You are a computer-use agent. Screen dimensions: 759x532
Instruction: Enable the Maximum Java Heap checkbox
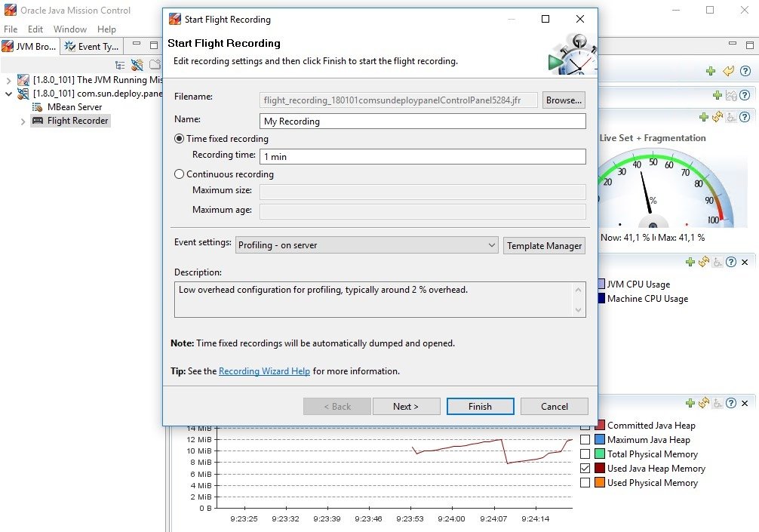click(x=585, y=439)
